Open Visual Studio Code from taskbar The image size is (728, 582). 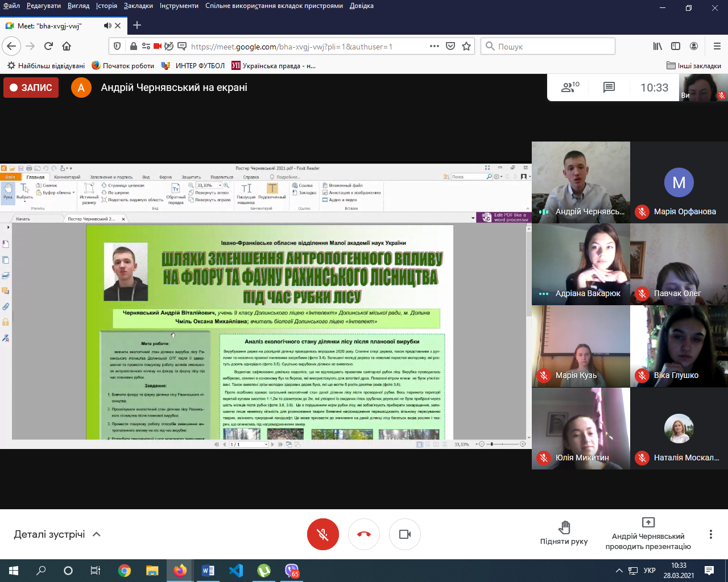[x=236, y=571]
